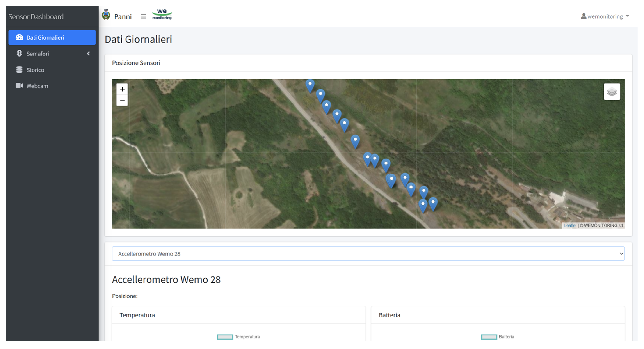Toggle the Temperatura legend swatch
The height and width of the screenshot is (349, 644).
click(225, 337)
